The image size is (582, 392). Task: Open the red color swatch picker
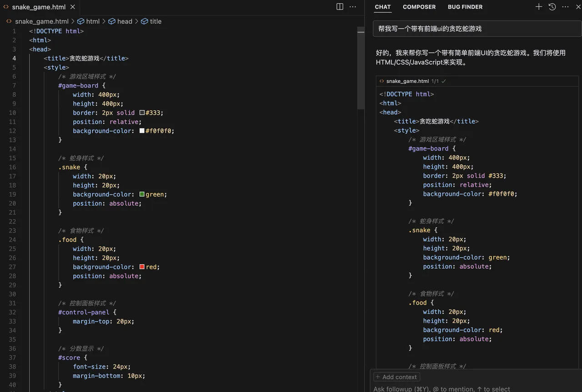pos(142,267)
